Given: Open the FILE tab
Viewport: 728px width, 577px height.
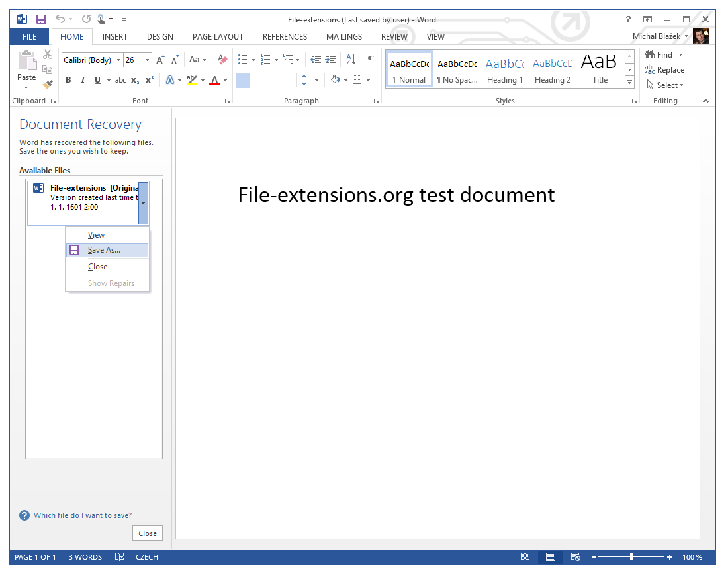Looking at the screenshot, I should click(29, 36).
